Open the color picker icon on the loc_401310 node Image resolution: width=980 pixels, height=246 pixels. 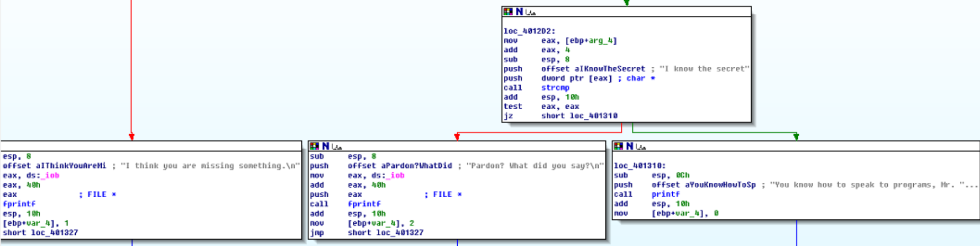coord(618,146)
